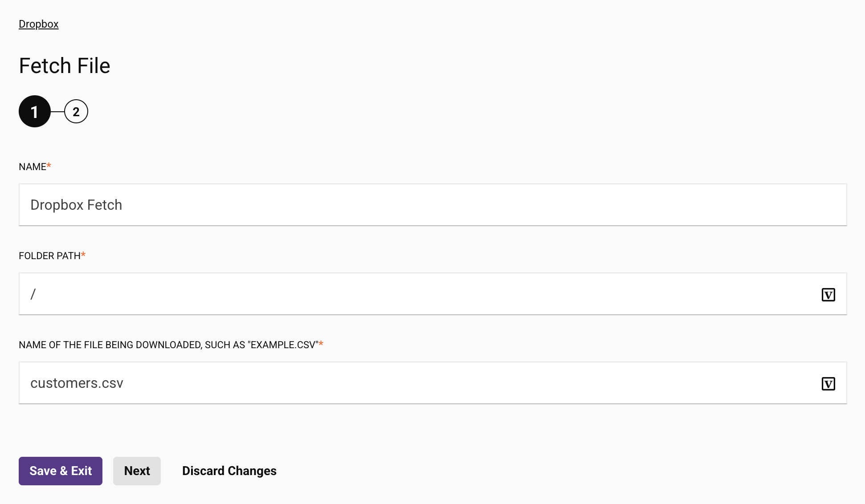Image resolution: width=865 pixels, height=504 pixels.
Task: Go to step 2 of the wizard
Action: [76, 112]
